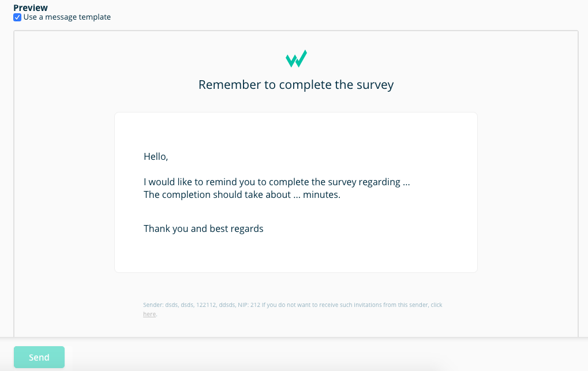Image resolution: width=588 pixels, height=371 pixels.
Task: Click the ellipsis placeholder after 'regarding'
Action: [x=406, y=182]
